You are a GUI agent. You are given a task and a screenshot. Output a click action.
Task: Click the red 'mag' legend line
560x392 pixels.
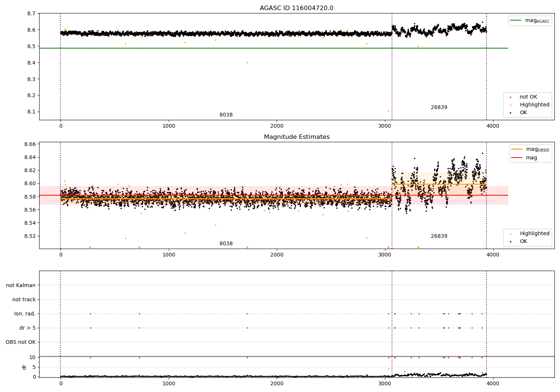(517, 158)
